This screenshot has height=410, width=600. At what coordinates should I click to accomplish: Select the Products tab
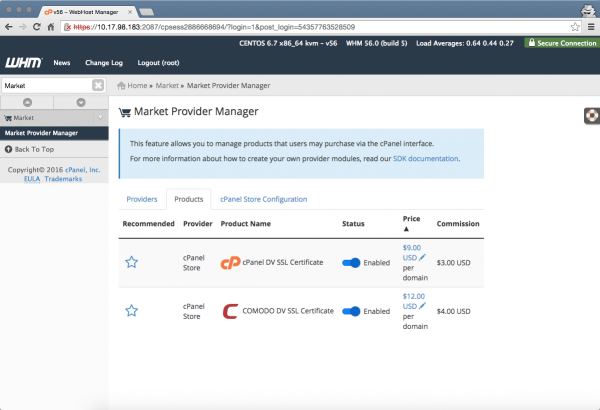[189, 199]
